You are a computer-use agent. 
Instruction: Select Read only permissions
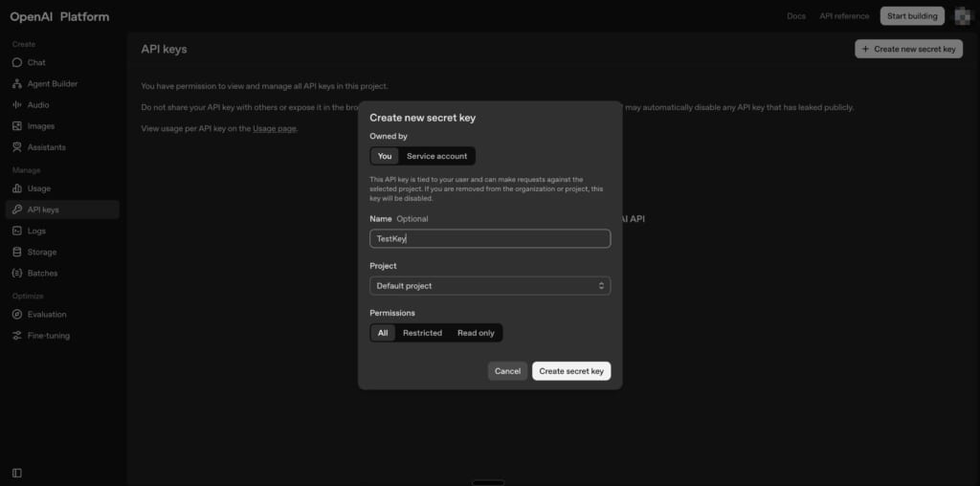click(476, 333)
